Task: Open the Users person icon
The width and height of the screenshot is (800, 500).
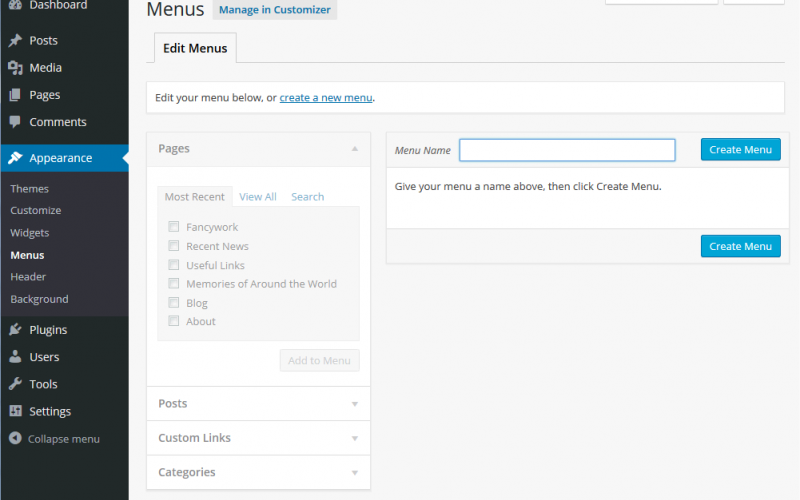Action: pos(15,357)
